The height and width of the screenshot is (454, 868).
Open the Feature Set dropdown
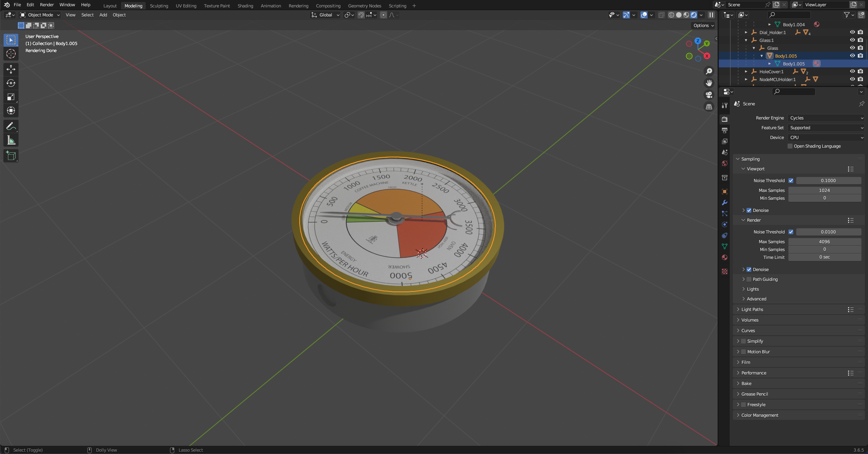click(826, 128)
